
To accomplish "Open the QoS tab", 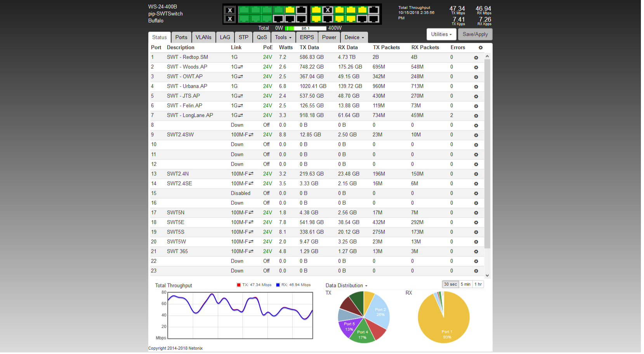I will tap(262, 37).
